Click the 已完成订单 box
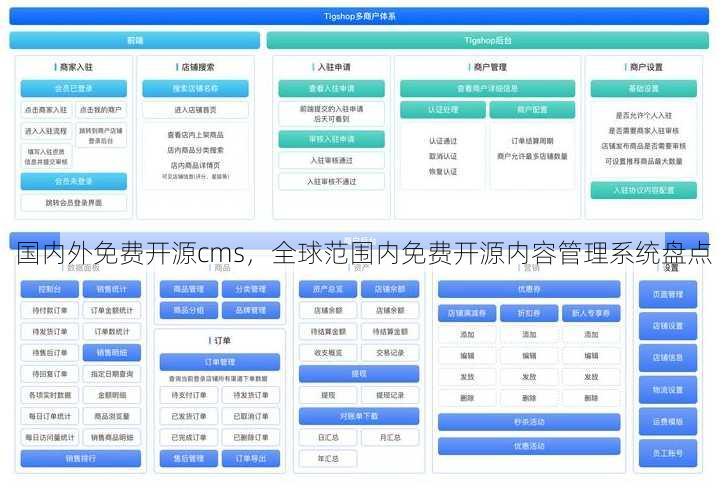The height and width of the screenshot is (490, 725). point(189,438)
